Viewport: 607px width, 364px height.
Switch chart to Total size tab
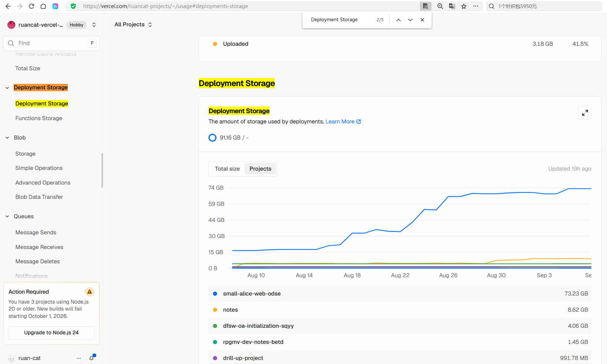pyautogui.click(x=227, y=169)
